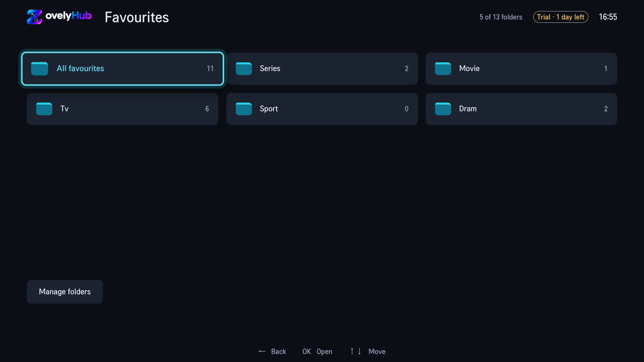Viewport: 644px width, 362px height.
Task: Click the Trial 1 day left badge
Action: (560, 17)
